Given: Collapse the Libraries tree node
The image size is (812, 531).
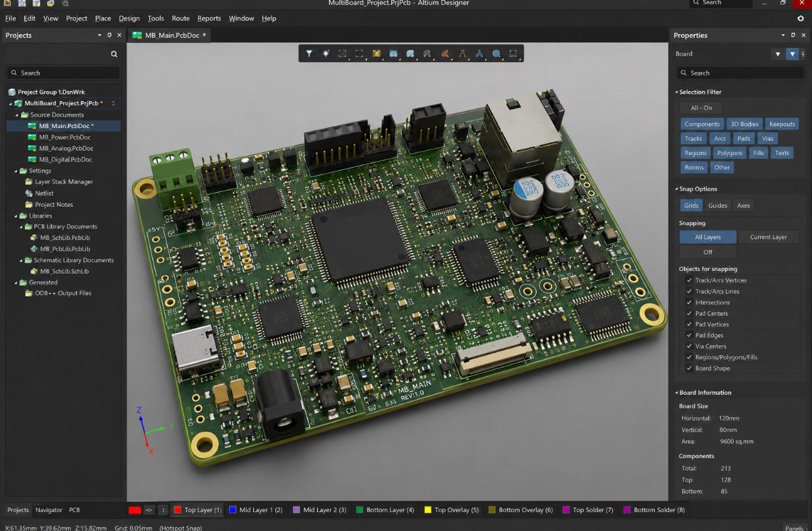Looking at the screenshot, I should point(15,216).
